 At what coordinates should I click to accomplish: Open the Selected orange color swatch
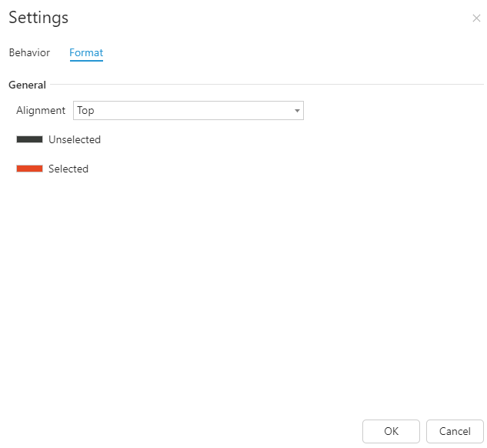click(29, 169)
